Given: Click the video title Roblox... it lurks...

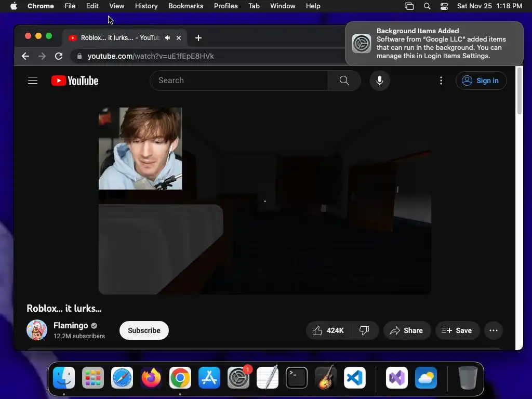Looking at the screenshot, I should pos(64,309).
